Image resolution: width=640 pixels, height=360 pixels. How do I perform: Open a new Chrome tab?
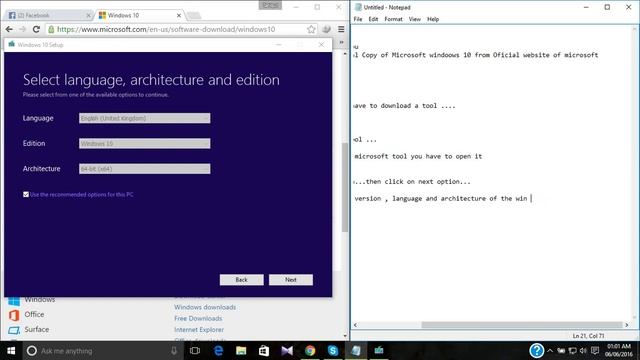pyautogui.click(x=194, y=16)
